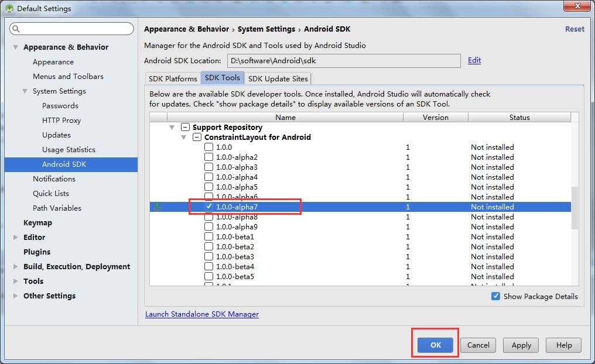Open Menus and Toolbars settings
This screenshot has width=595, height=364.
pyautogui.click(x=68, y=76)
